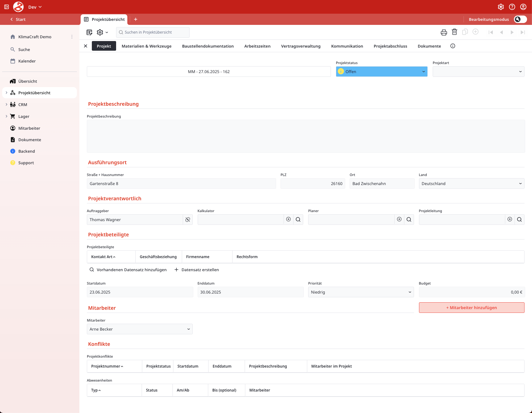Click Datensatz erstellen link
The image size is (532, 413).
click(x=197, y=270)
